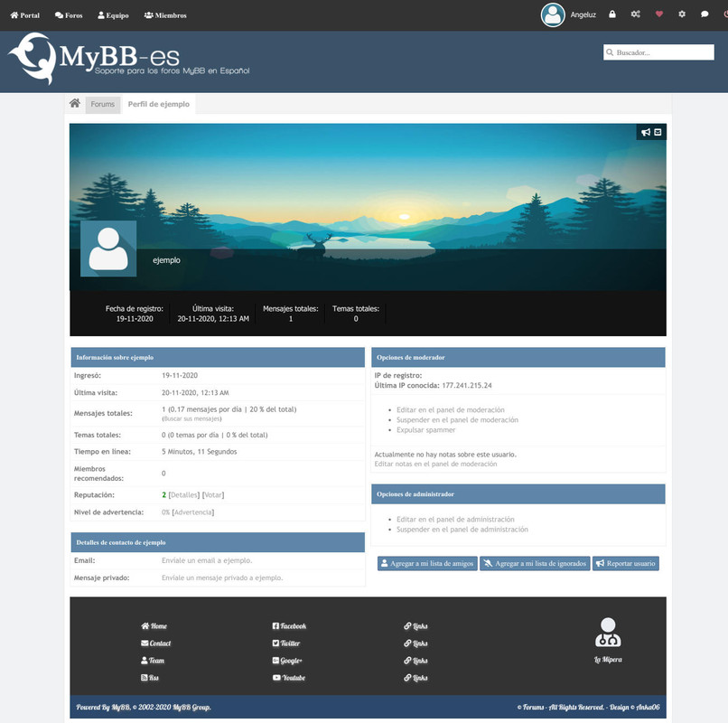This screenshot has height=723, width=728.
Task: Go to the Miembros page
Action: pos(165,15)
